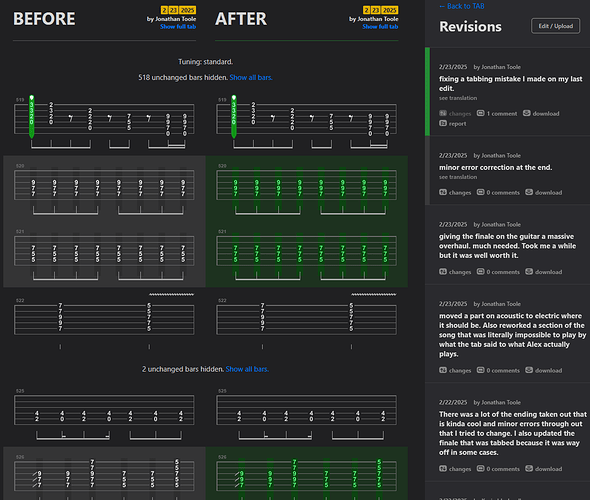Open comment icon for 'fixing a tabbing mistake' revision

481,113
